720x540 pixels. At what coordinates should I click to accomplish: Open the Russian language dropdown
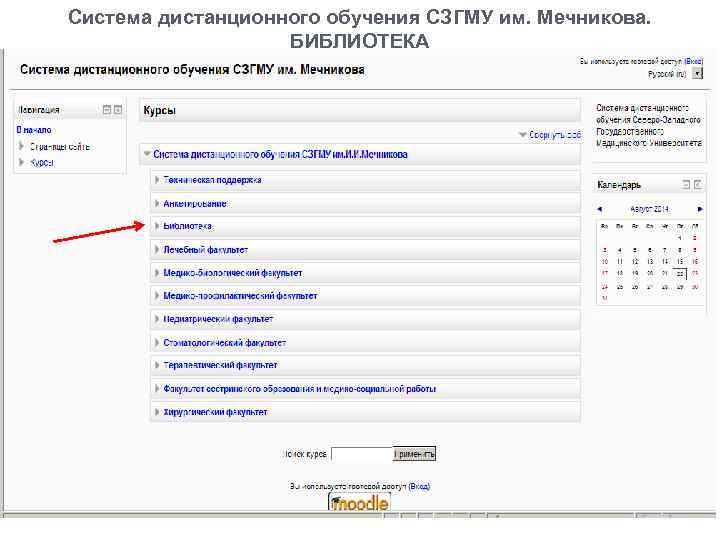tap(698, 73)
